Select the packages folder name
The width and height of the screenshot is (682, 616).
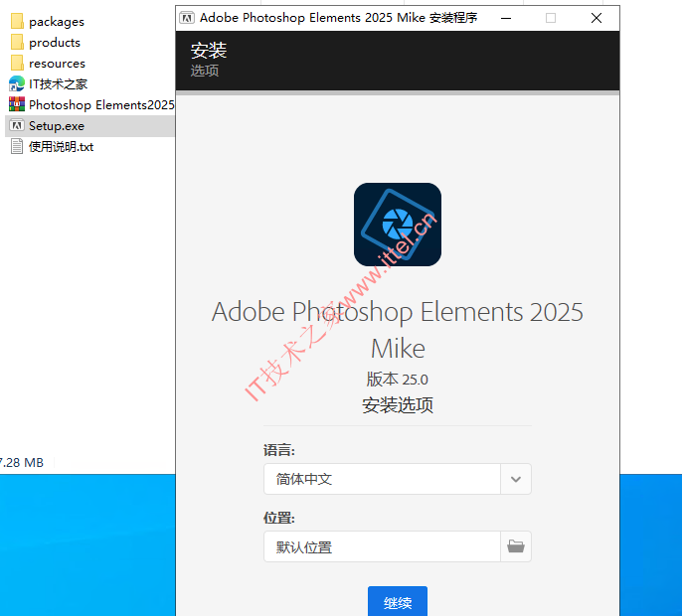[57, 22]
